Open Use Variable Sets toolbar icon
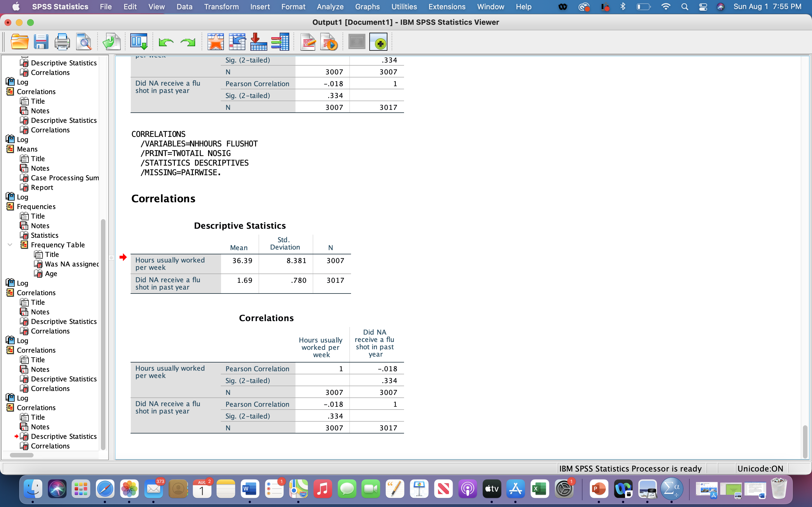The height and width of the screenshot is (507, 812). (281, 42)
